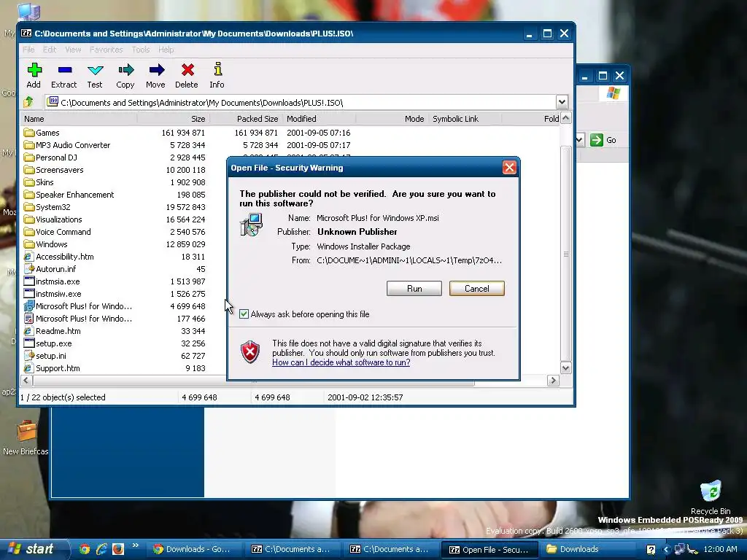Open the File menu
Image resolution: width=747 pixels, height=560 pixels.
pyautogui.click(x=28, y=50)
